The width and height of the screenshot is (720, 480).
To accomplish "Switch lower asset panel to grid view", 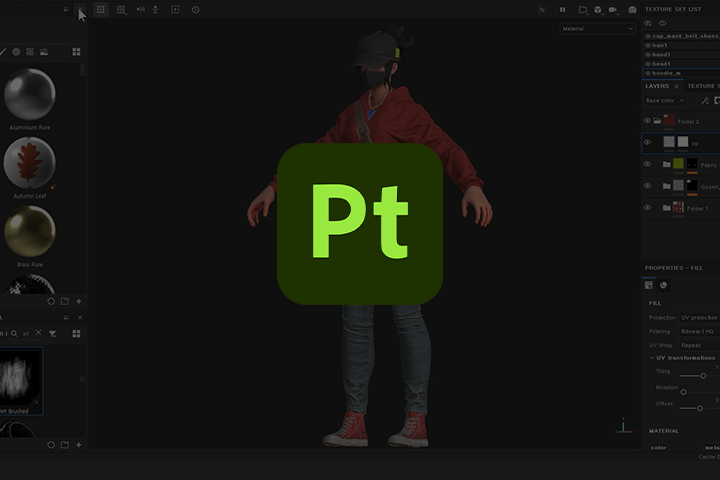I will [x=76, y=333].
